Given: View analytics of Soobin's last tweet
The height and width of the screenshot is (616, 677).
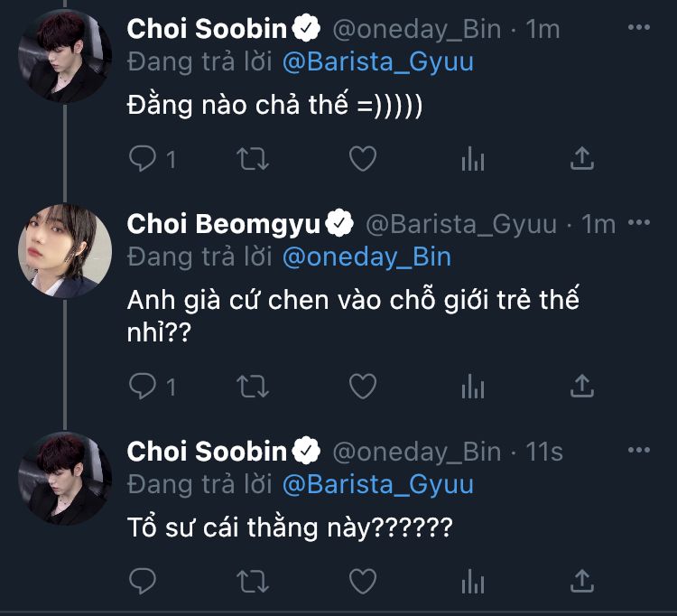Looking at the screenshot, I should click(x=473, y=579).
